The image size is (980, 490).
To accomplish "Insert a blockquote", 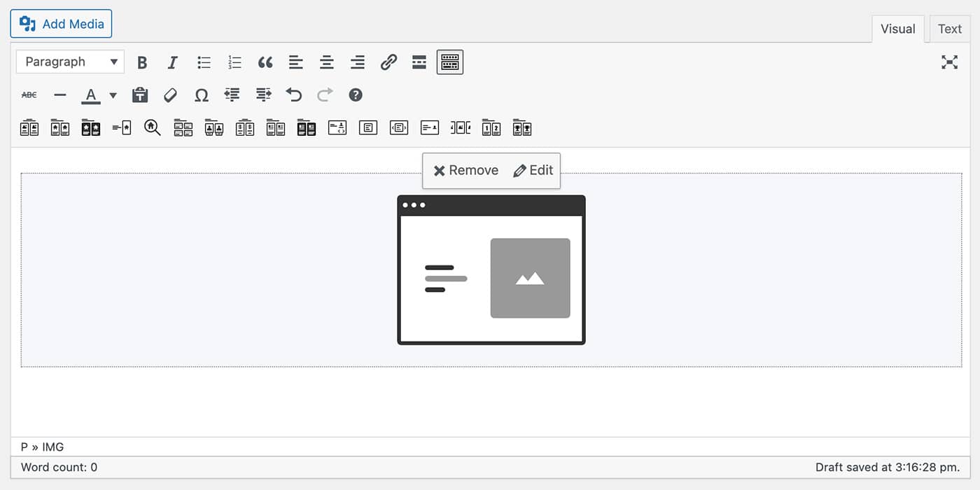I will (x=265, y=62).
